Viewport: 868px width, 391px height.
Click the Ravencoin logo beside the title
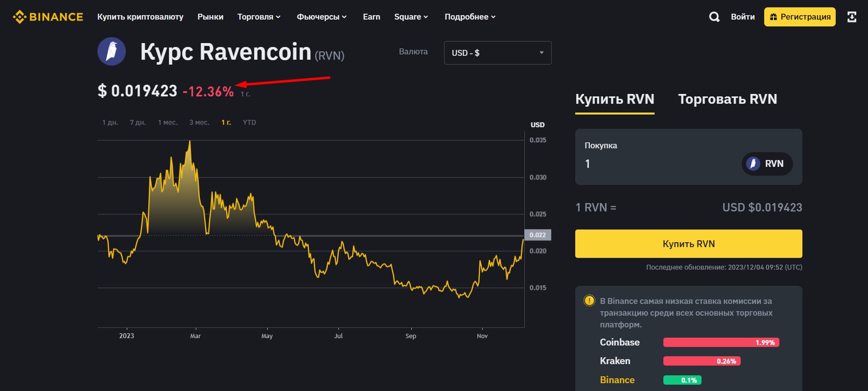112,51
